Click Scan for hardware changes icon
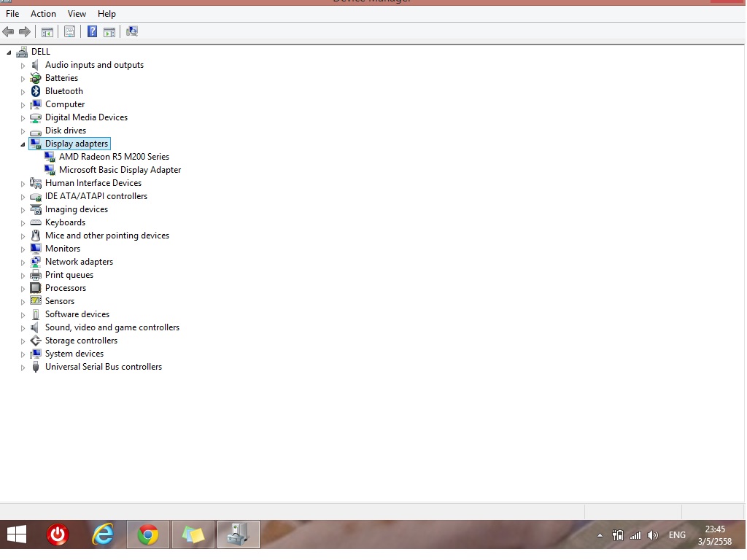 tap(132, 32)
